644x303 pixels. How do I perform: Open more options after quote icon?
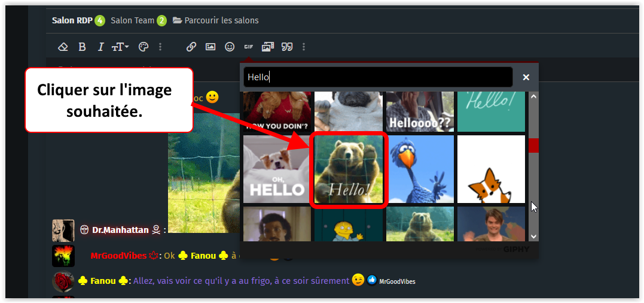[304, 47]
